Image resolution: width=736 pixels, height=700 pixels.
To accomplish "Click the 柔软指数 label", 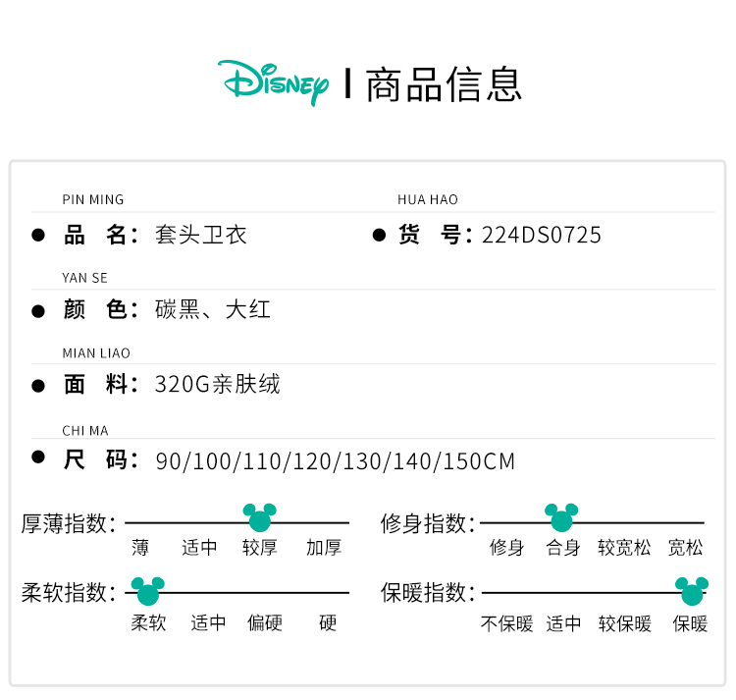I will [69, 592].
